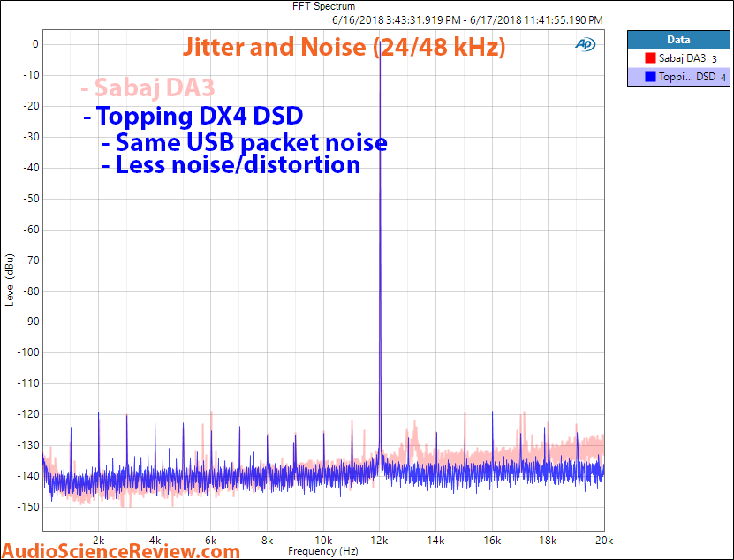Image resolution: width=734 pixels, height=560 pixels.
Task: Click the "8k" frequency tick label
Action: [268, 541]
